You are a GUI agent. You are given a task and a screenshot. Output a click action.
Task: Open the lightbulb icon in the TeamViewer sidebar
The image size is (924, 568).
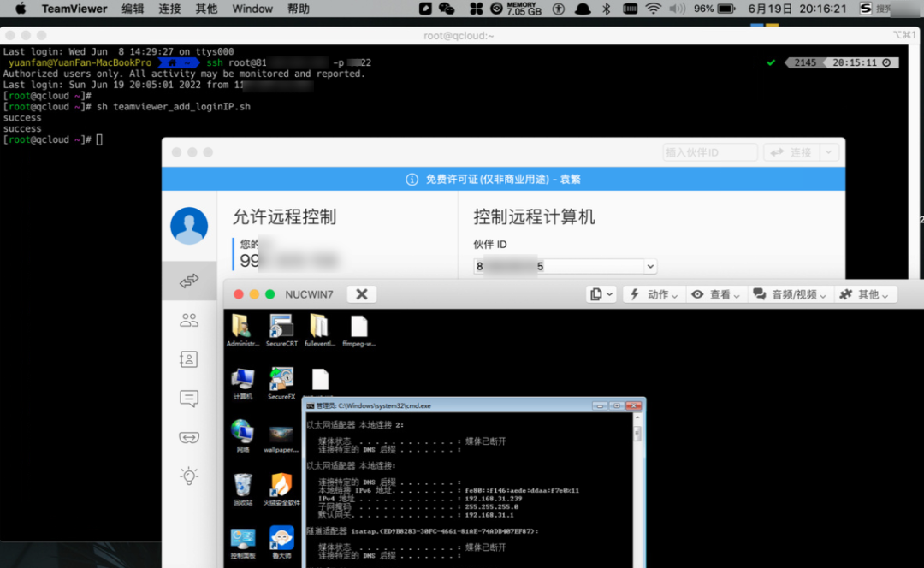coord(189,476)
